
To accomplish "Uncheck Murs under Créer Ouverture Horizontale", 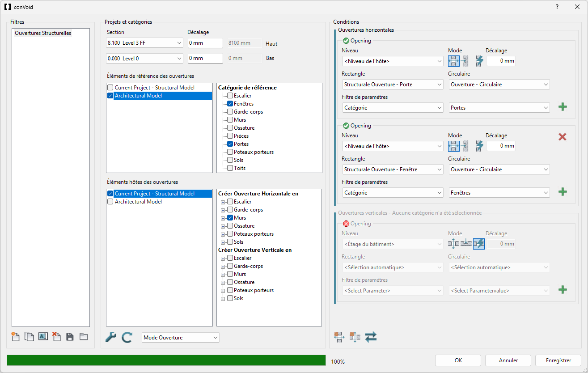I will click(230, 218).
